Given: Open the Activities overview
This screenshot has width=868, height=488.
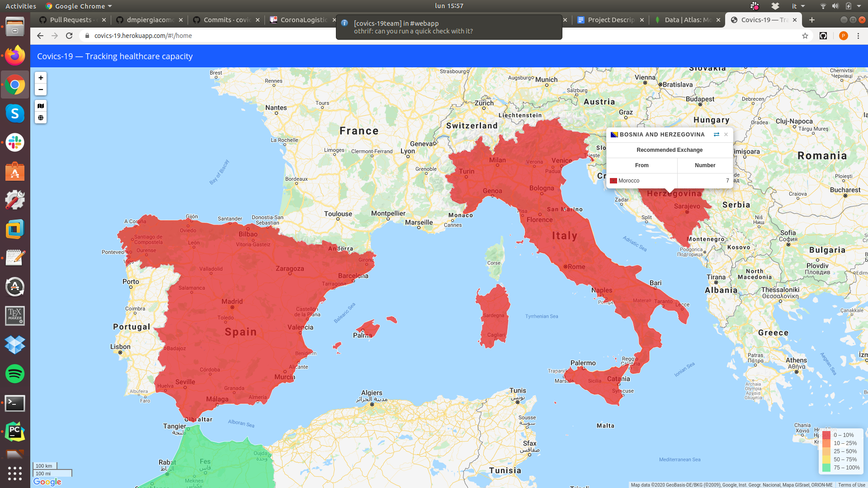Looking at the screenshot, I should [20, 6].
